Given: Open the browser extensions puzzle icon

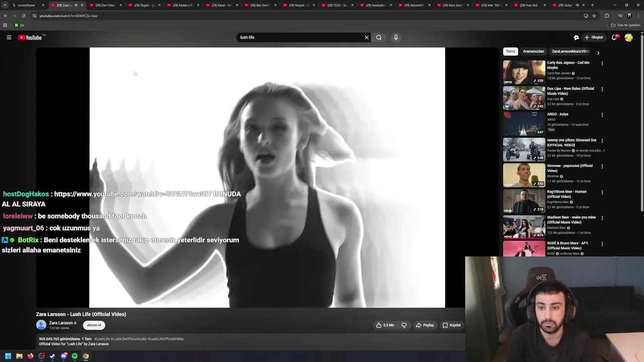Looking at the screenshot, I should (x=607, y=16).
